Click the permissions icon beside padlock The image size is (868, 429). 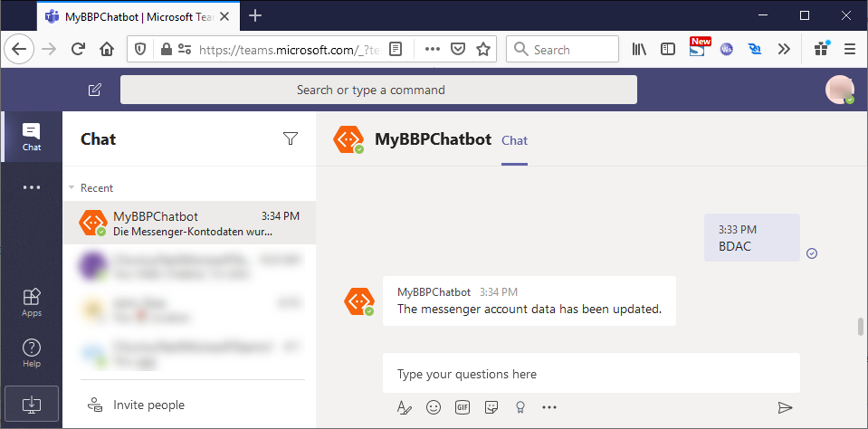[185, 49]
